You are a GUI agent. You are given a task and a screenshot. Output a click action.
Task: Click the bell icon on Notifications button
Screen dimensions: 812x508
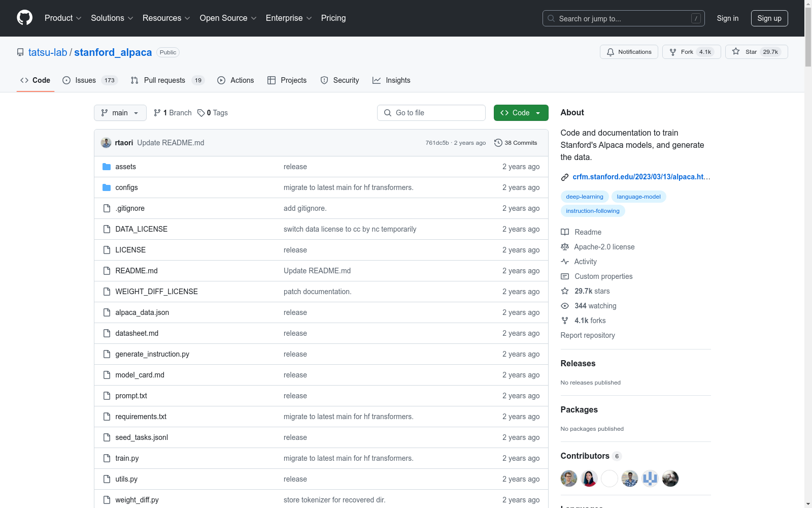pyautogui.click(x=611, y=52)
